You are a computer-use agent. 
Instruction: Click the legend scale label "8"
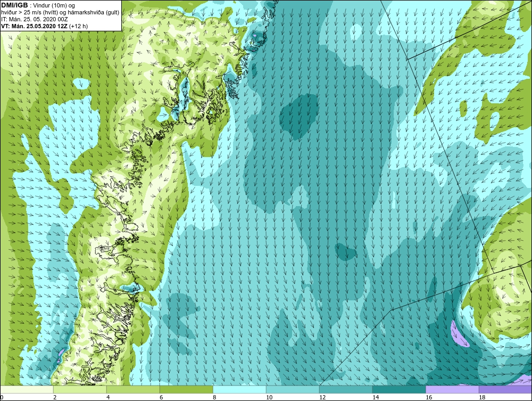(214, 397)
